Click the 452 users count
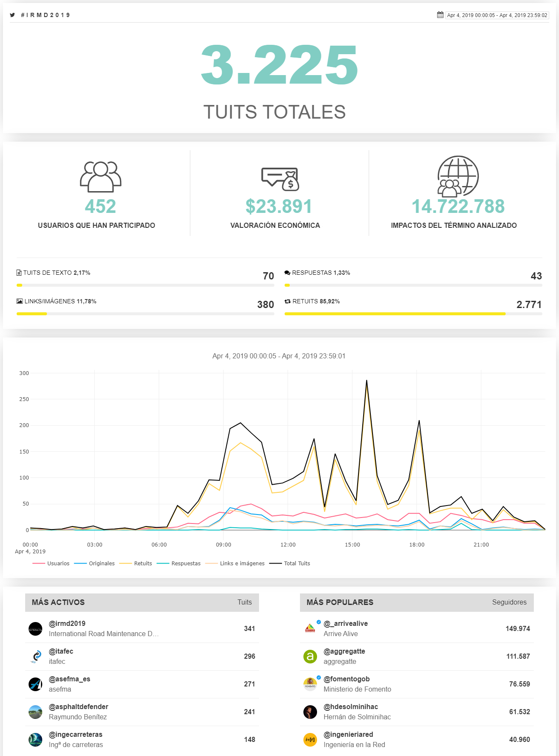The image size is (559, 756). coord(101,206)
